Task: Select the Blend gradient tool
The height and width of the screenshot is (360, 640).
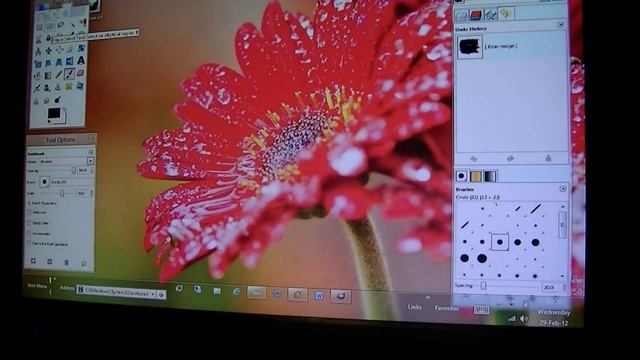Action: point(48,76)
